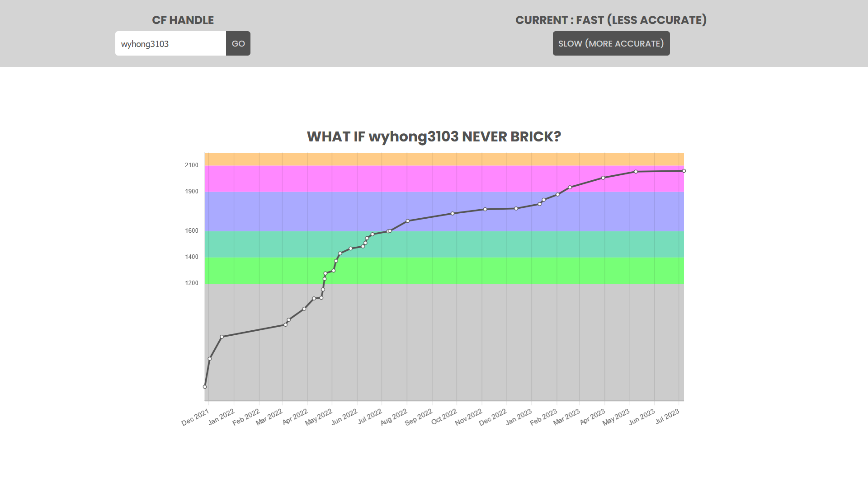This screenshot has width=868, height=488.
Task: Click the Jan 2022 x-axis label
Action: pos(221,417)
